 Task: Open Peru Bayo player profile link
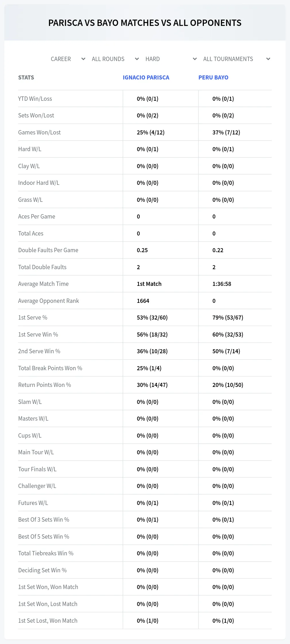click(x=213, y=77)
